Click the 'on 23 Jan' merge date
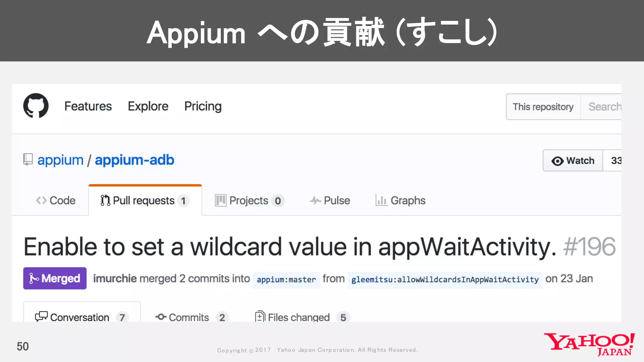This screenshot has height=362, width=644. [x=569, y=279]
